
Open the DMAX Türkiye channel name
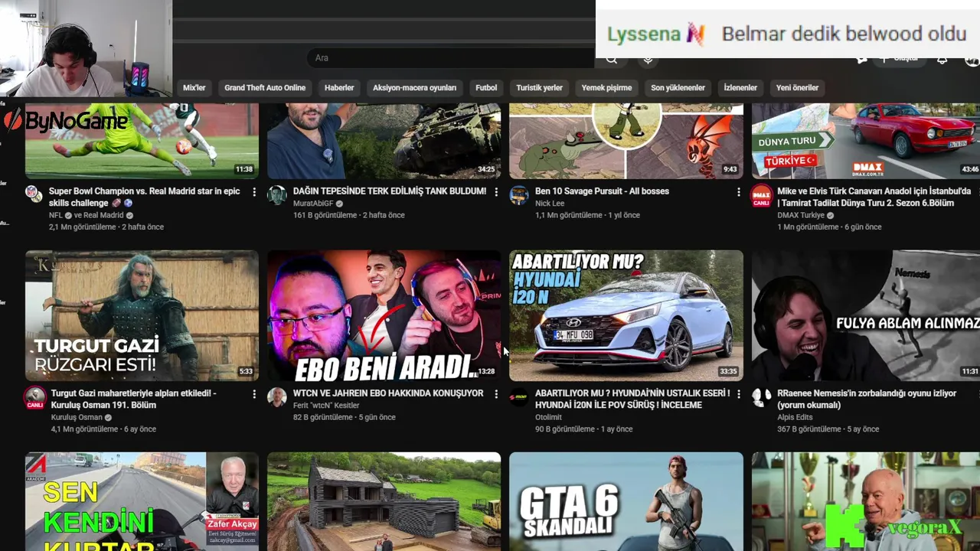(801, 216)
